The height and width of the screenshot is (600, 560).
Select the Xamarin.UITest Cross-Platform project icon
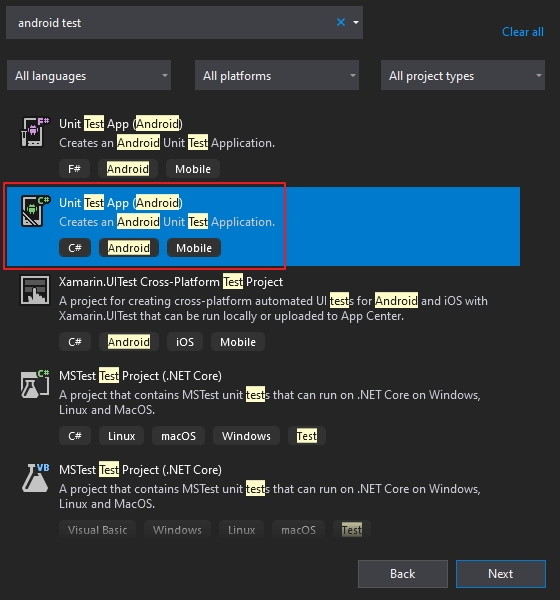[35, 290]
